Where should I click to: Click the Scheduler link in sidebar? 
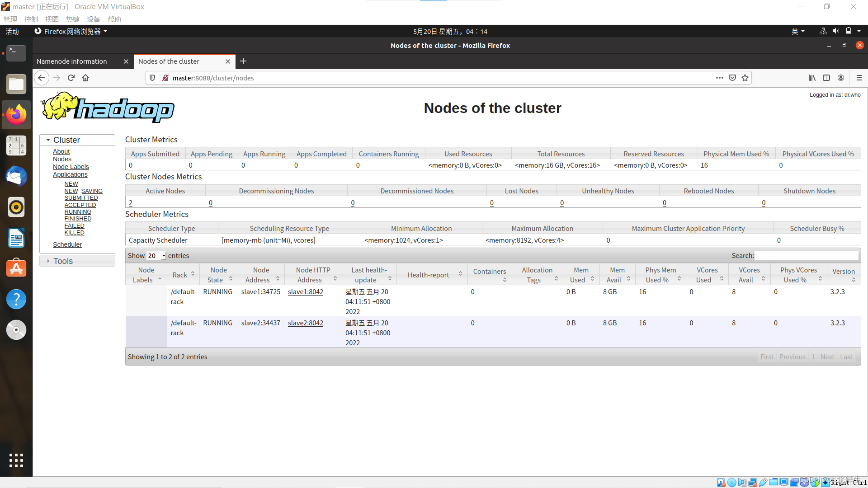(67, 244)
